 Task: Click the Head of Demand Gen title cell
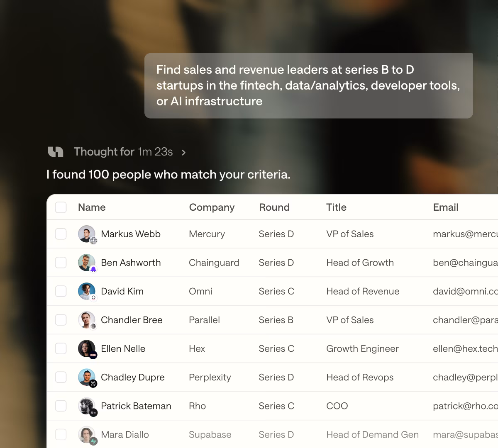[x=372, y=434]
